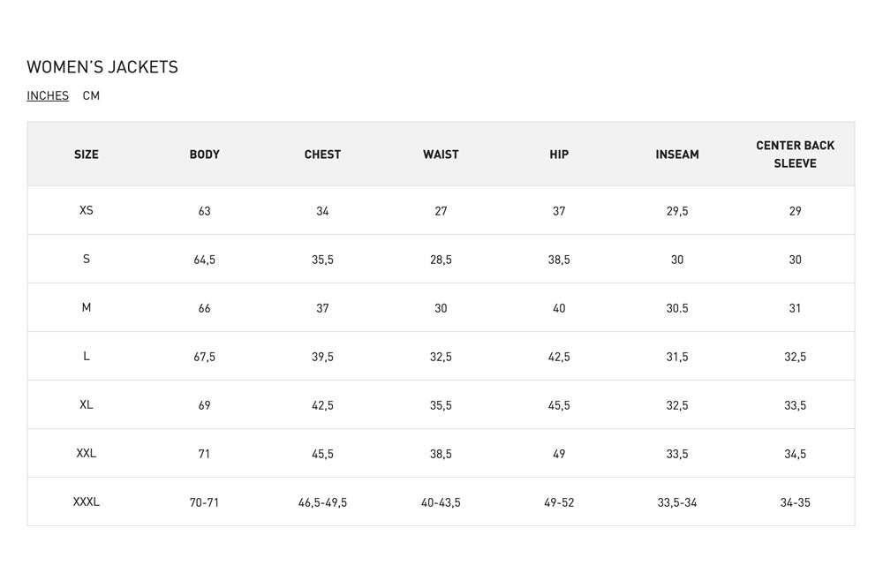Select the XXXL size row label
The width and height of the screenshot is (883, 588).
click(87, 501)
